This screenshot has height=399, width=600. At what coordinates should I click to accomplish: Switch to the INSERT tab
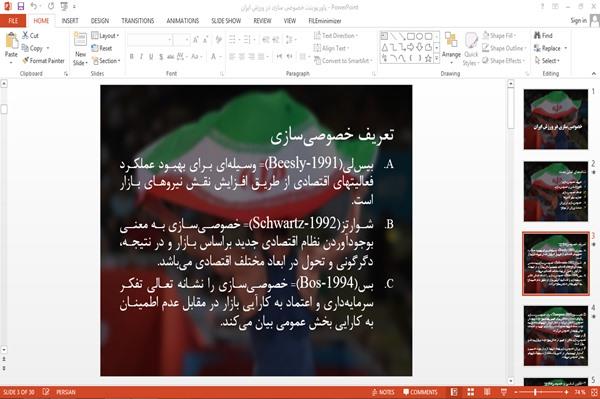coord(70,21)
